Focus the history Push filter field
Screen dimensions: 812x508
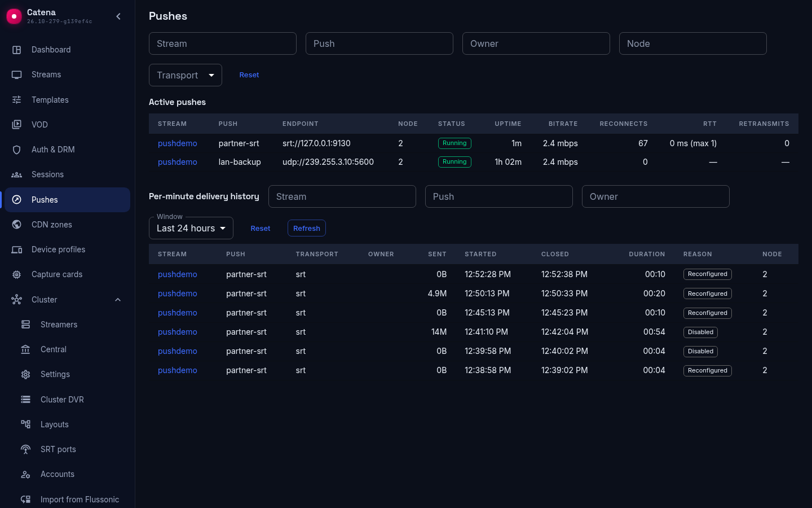[499, 196]
